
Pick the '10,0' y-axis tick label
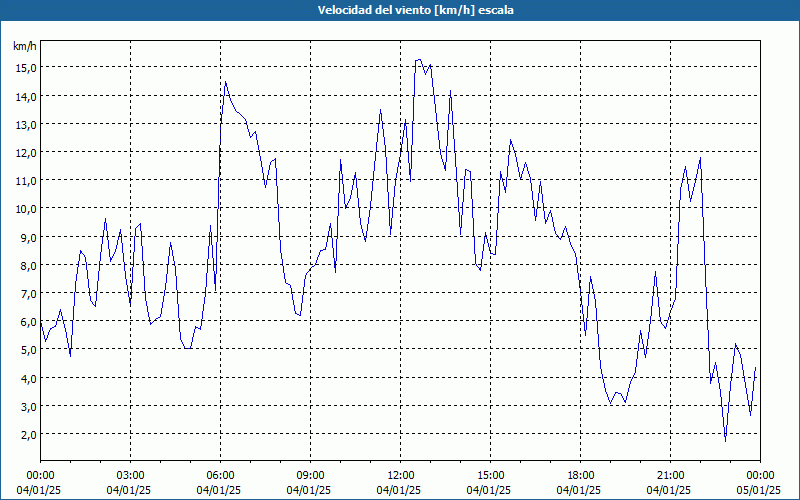pos(25,208)
